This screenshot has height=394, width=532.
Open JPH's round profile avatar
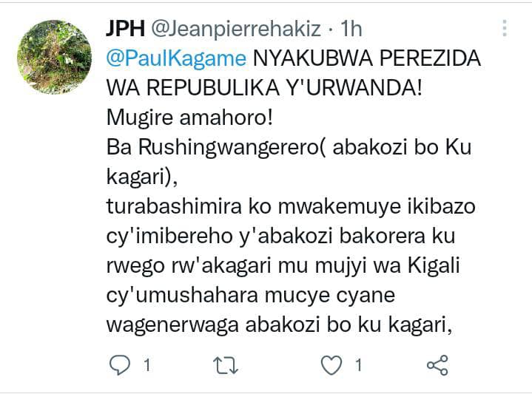[55, 57]
